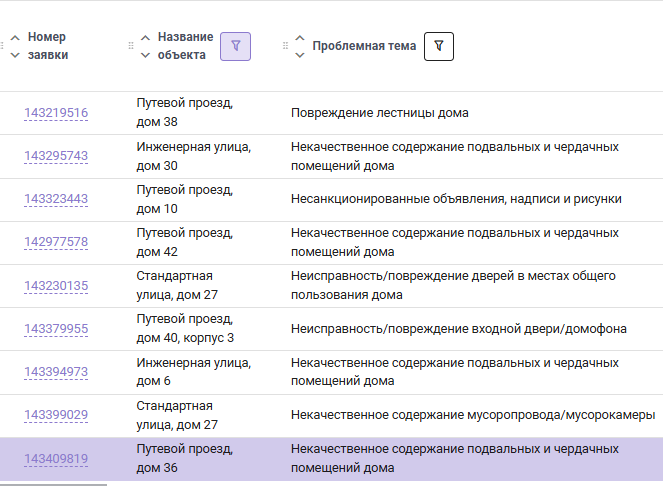Open the highlighted request 143409819
This screenshot has width=663, height=502.
click(56, 459)
